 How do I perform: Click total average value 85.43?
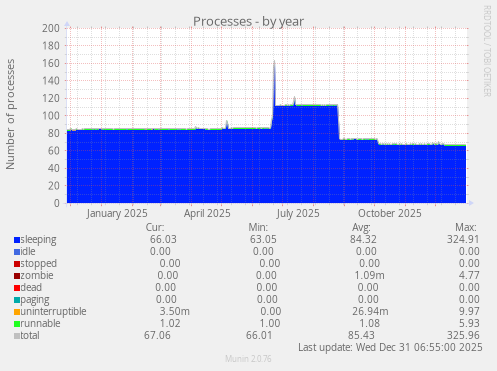(361, 335)
